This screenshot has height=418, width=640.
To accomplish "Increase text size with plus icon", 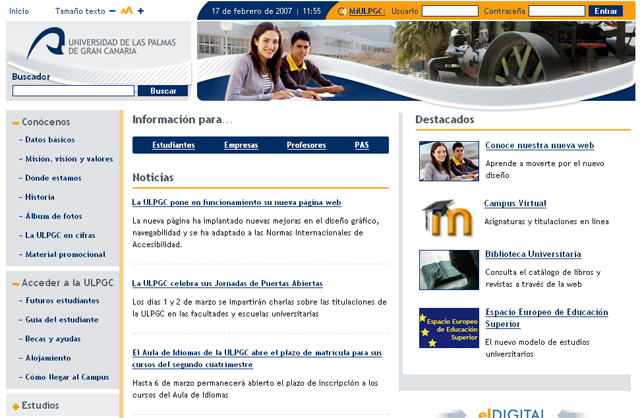I will [x=141, y=11].
